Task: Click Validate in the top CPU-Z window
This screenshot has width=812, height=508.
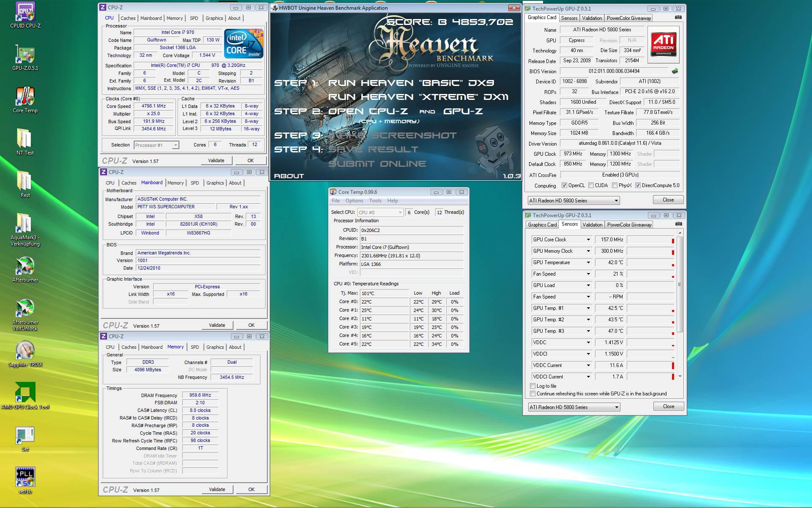Action: [x=216, y=160]
